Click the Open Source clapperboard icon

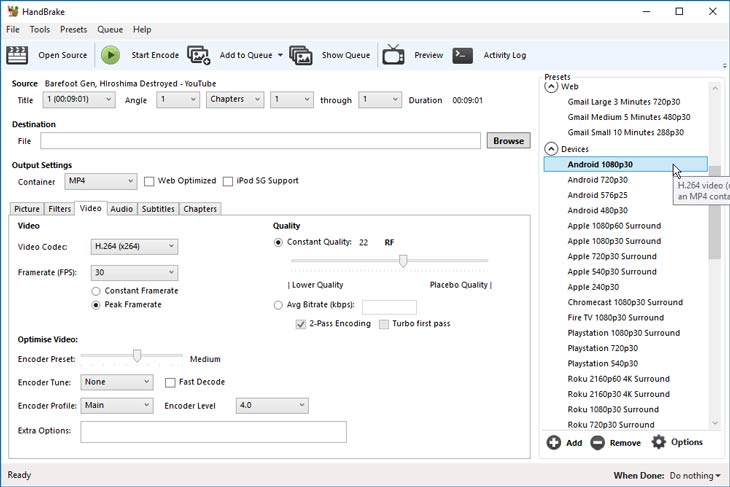(x=17, y=55)
